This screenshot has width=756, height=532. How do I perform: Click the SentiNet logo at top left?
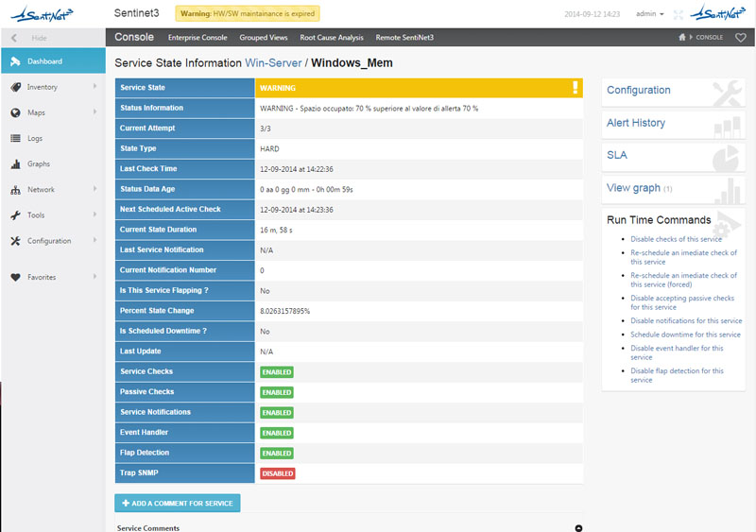42,14
